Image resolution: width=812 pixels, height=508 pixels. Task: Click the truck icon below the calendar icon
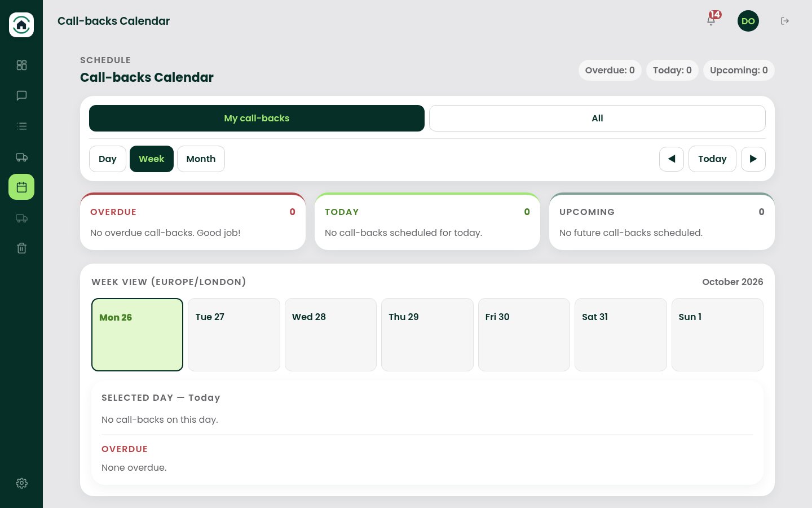click(x=21, y=218)
